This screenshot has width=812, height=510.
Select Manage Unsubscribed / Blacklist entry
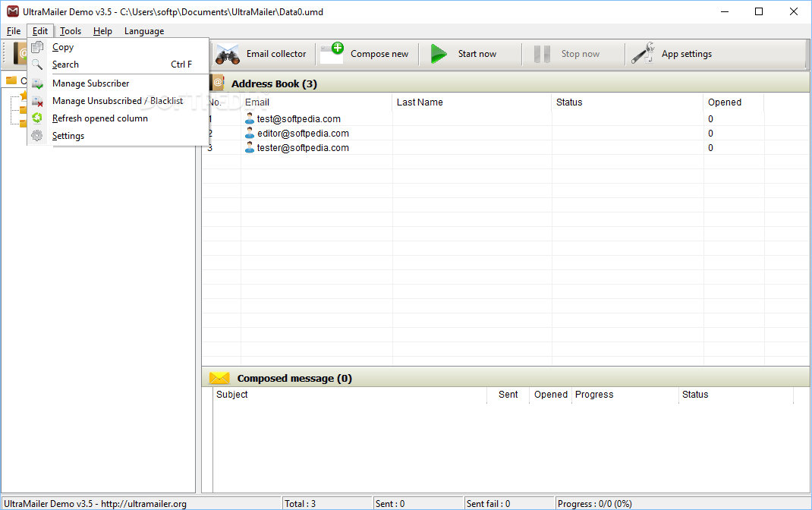[x=118, y=101]
